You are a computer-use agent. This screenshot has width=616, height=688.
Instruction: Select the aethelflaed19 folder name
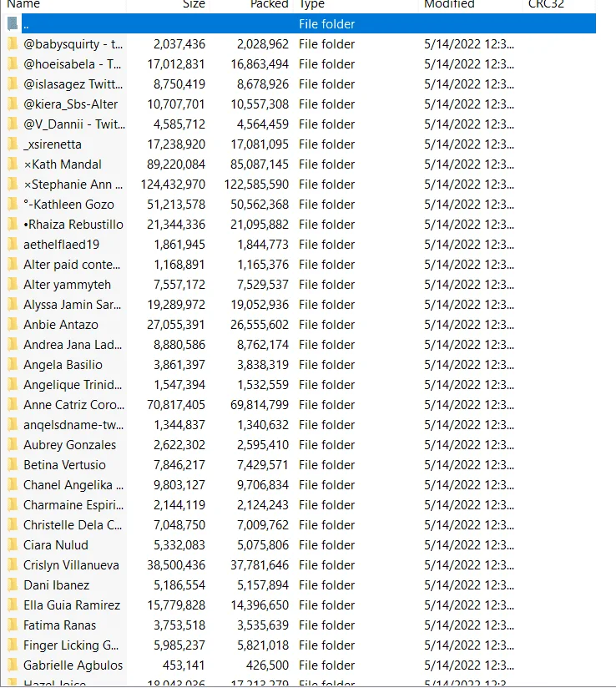point(62,245)
